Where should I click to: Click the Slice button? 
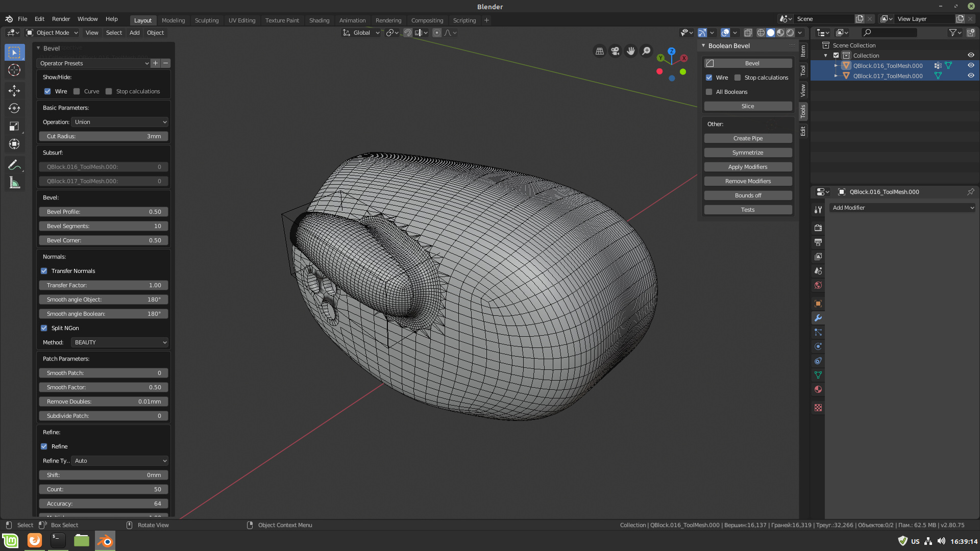(748, 106)
